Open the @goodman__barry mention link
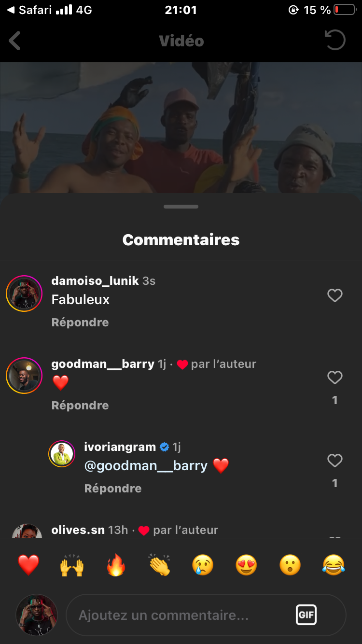Screen dimensions: 362x644 pos(146,466)
